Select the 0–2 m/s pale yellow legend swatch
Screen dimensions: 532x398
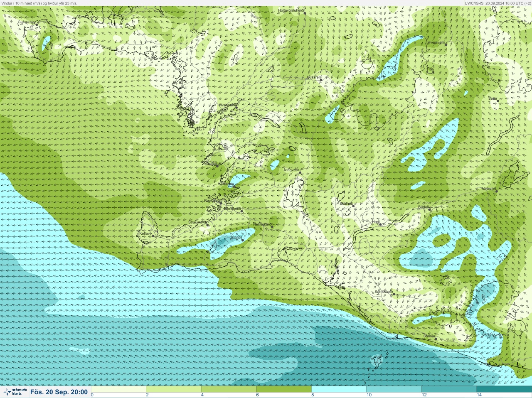[x=119, y=389]
